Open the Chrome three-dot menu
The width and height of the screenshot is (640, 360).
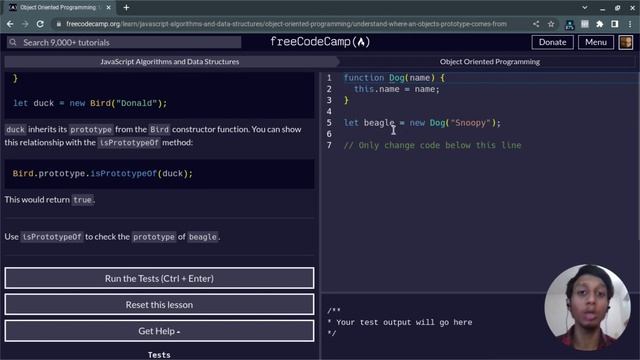click(630, 24)
